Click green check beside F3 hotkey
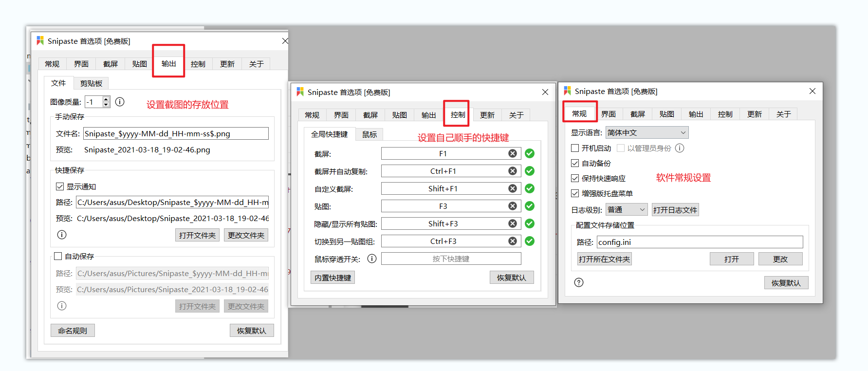 530,206
